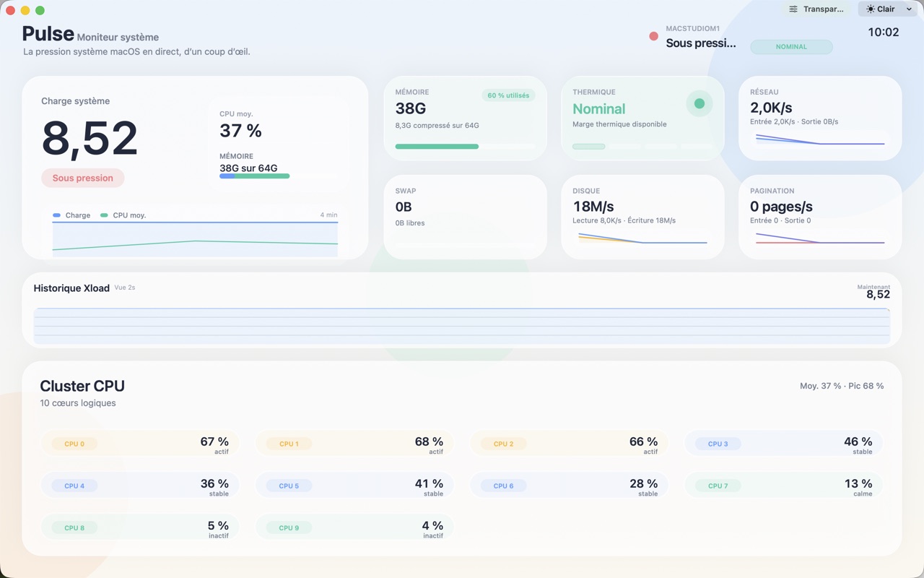Click the green CPU moy. legend marker
This screenshot has width=924, height=578.
pyautogui.click(x=104, y=215)
